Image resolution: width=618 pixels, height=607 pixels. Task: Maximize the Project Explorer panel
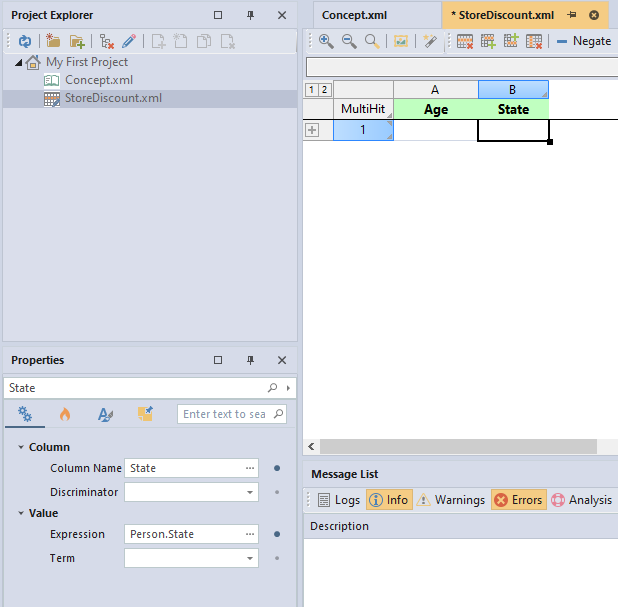tap(218, 15)
